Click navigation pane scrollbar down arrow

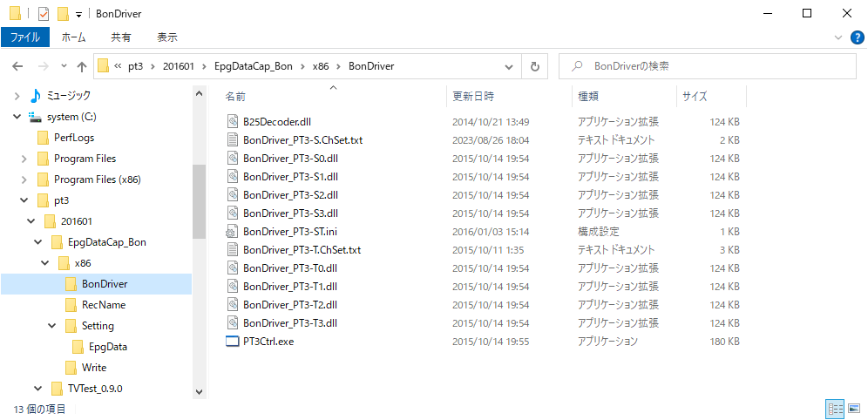coord(200,391)
